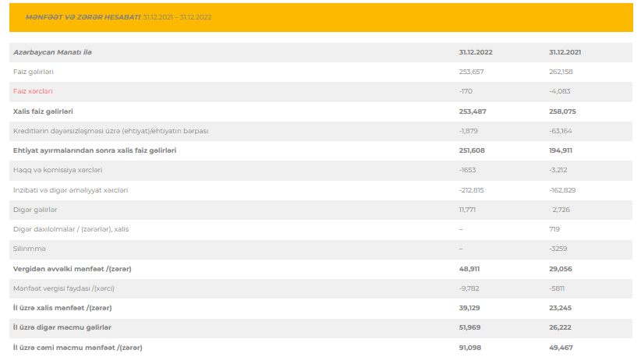The width and height of the screenshot is (641, 364).
Task: Click the Digər daxilolmalar / (zərərlər), xalis label
Action: pos(71,229)
